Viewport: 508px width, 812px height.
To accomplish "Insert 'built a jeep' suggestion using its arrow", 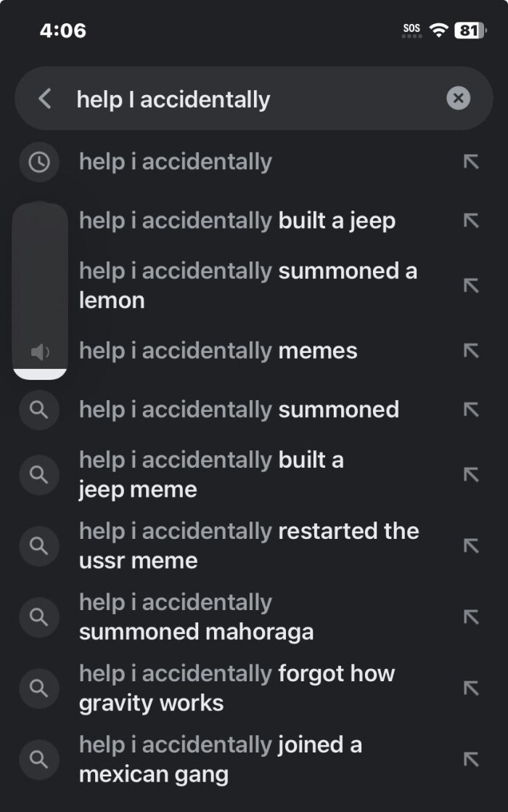I will [471, 221].
